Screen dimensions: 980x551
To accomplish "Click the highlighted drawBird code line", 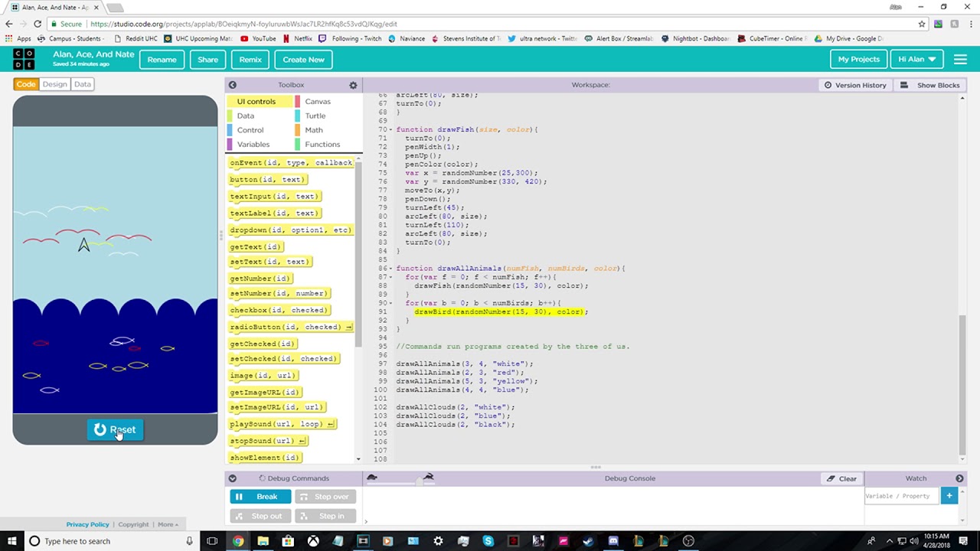I will click(501, 312).
